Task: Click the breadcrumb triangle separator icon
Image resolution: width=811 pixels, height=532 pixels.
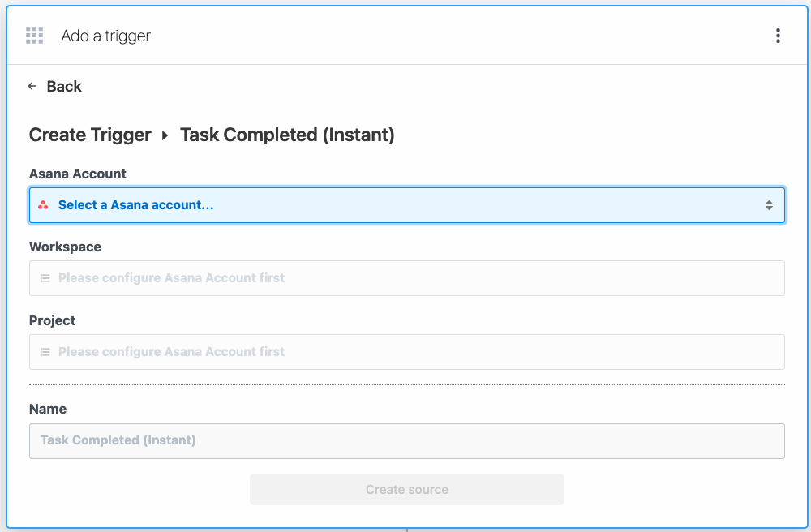Action: click(165, 135)
